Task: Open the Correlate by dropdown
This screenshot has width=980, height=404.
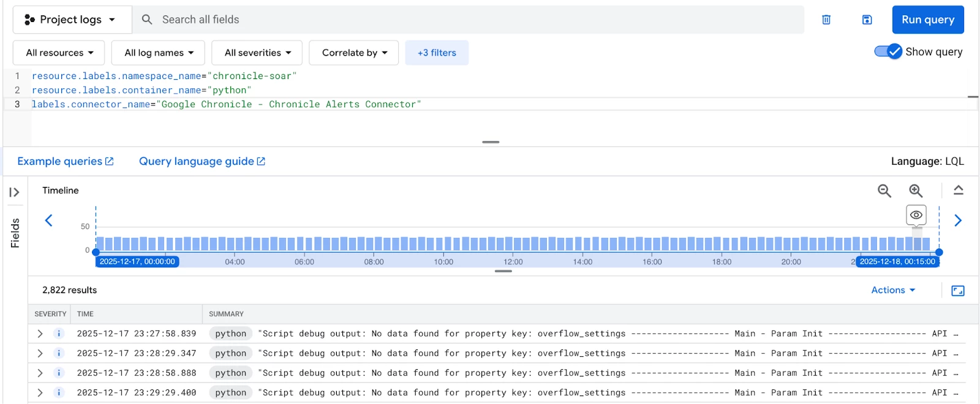Action: [x=354, y=53]
